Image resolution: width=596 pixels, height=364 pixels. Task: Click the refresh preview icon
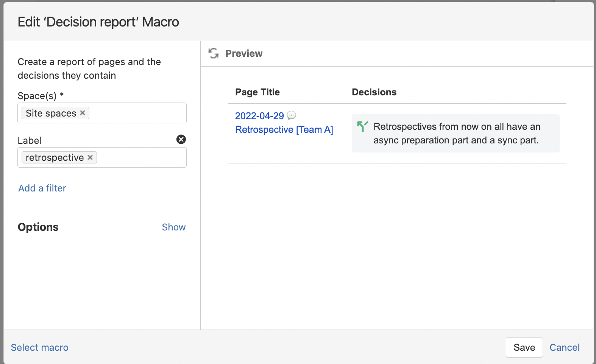point(214,53)
